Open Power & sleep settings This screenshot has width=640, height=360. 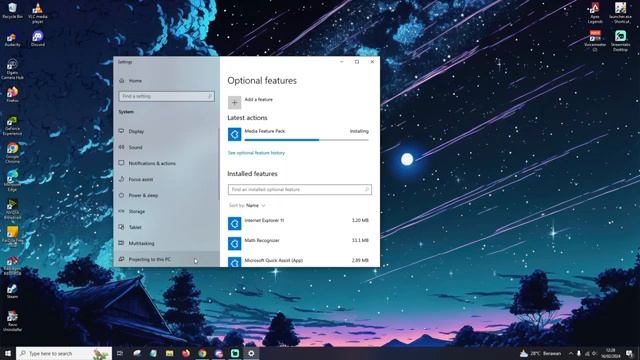(167, 196)
